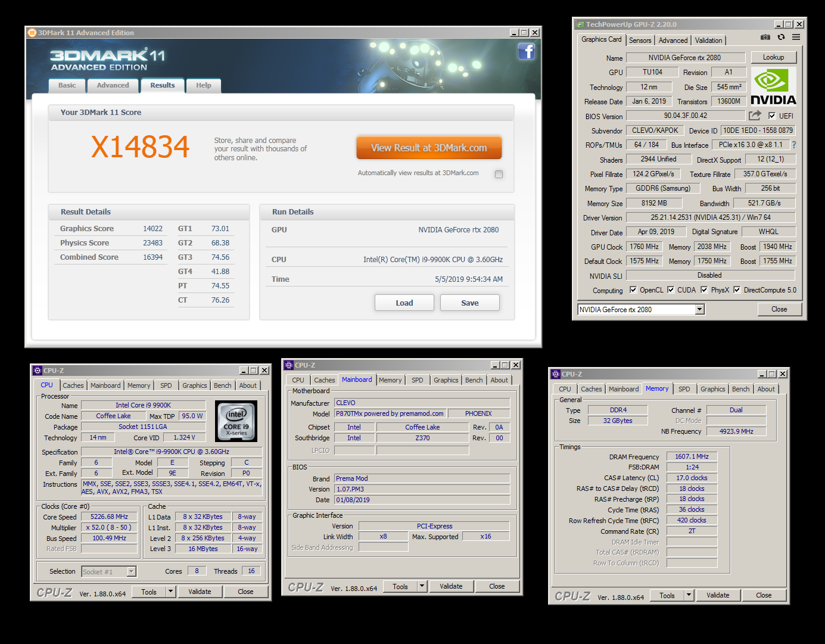Click the Run Details time 5/5/2019 9:54:34 AM
The image size is (825, 644).
[469, 279]
